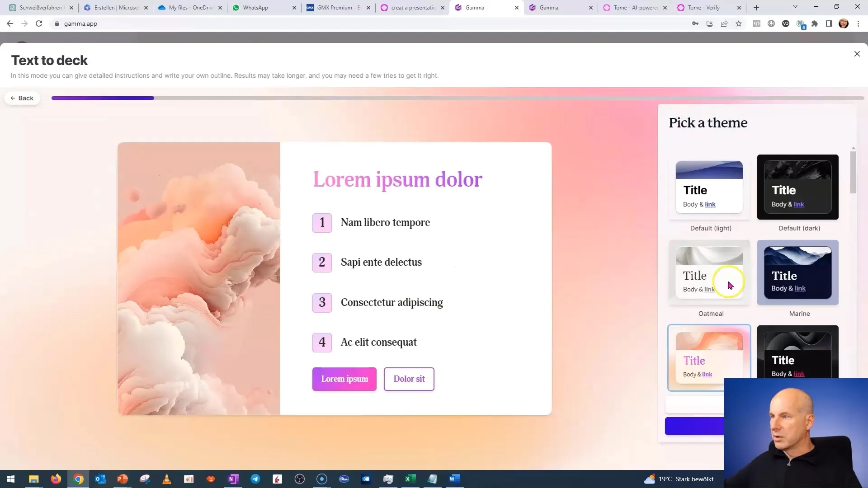Click the 'Dolor sit' secondary button
The image size is (868, 488).
(409, 379)
